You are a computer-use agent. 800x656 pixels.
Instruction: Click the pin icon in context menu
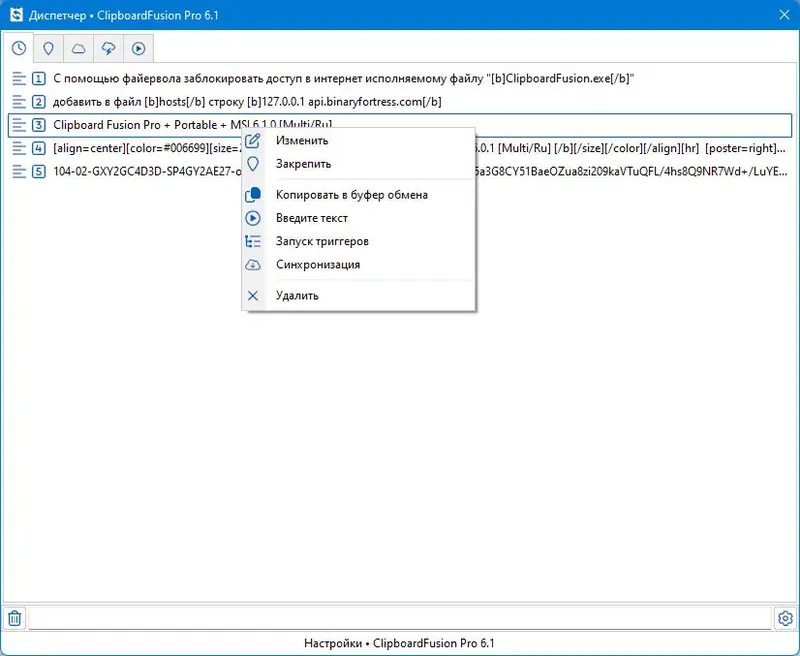[253, 164]
